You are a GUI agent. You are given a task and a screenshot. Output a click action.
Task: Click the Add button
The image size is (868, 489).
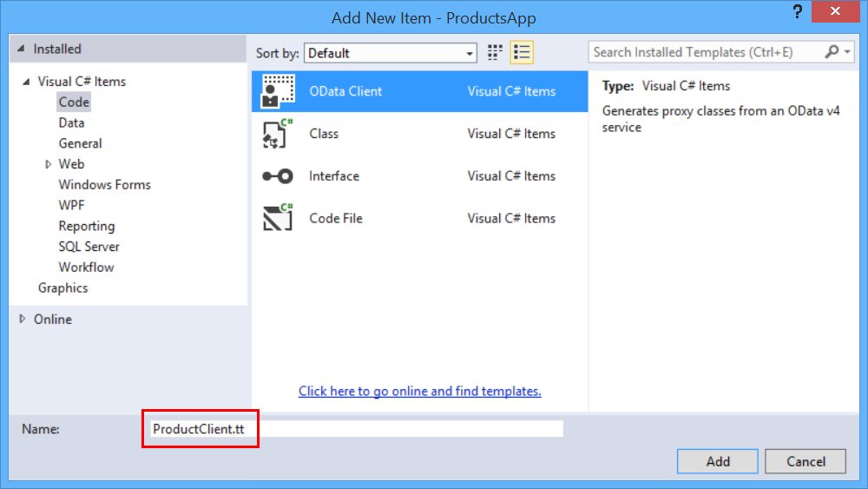[718, 461]
